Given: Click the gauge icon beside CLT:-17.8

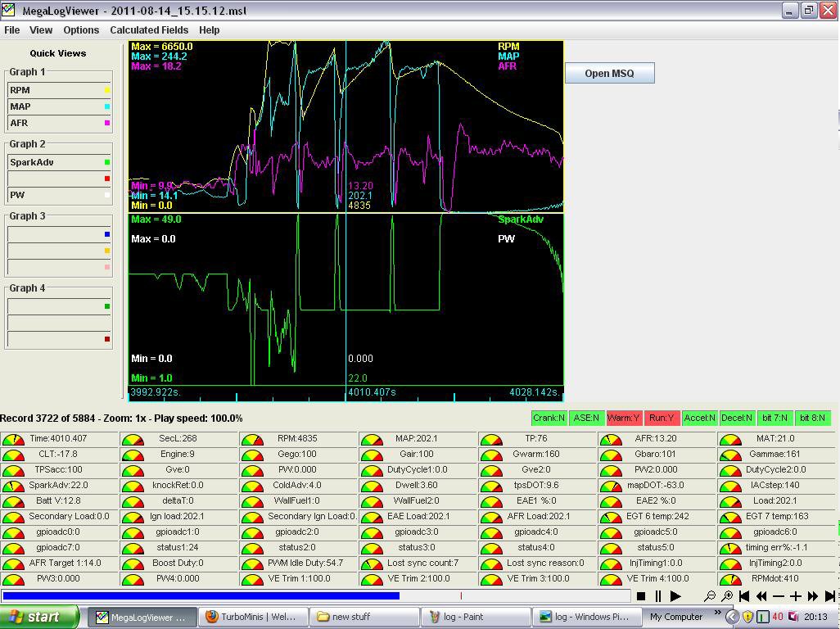Looking at the screenshot, I should click(13, 455).
